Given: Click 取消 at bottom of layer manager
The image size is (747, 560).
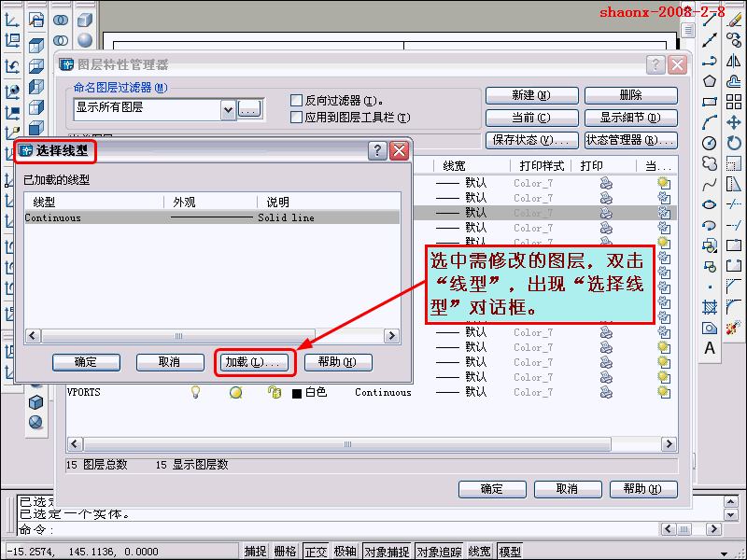Looking at the screenshot, I should 568,489.
